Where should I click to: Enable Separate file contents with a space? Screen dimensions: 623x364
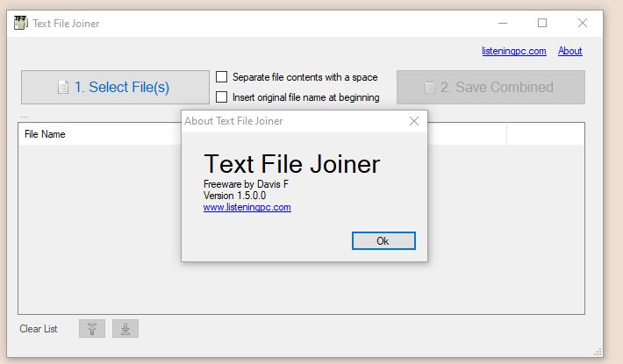(x=221, y=76)
